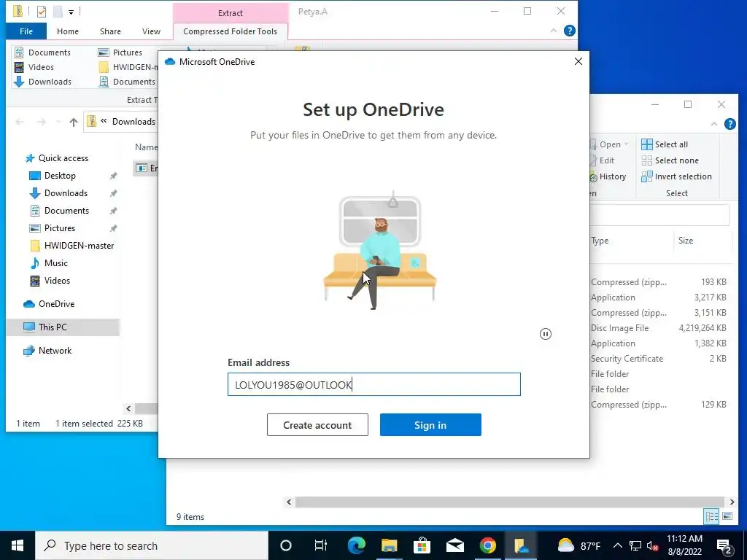Viewport: 747px width, 560px height.
Task: Open the dropdown arrow next to Open
Action: (x=626, y=144)
